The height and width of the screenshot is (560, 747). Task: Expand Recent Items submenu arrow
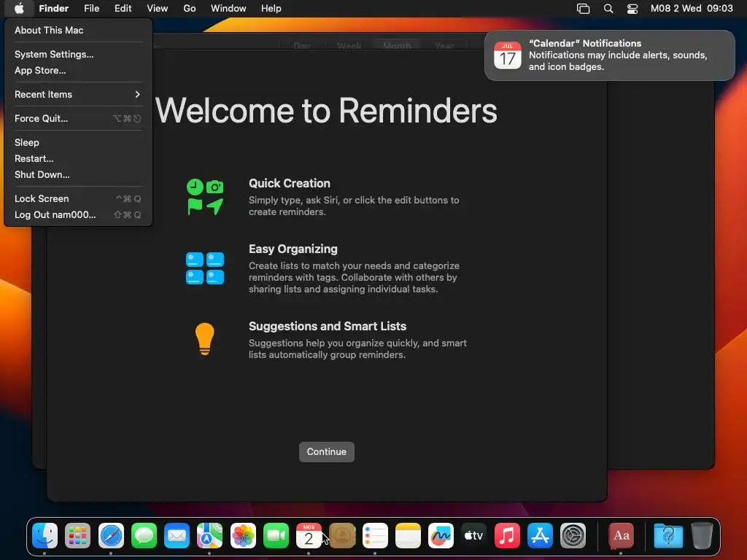[137, 94]
